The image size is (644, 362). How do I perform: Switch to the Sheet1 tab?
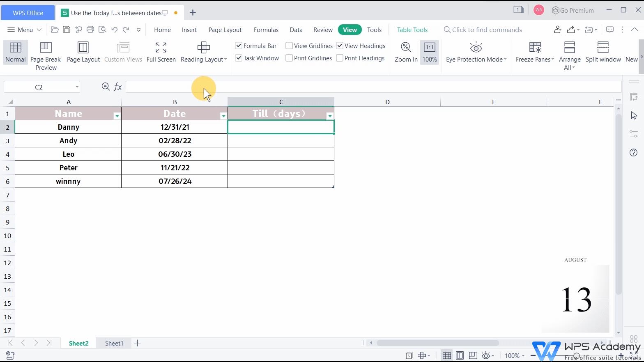(114, 343)
